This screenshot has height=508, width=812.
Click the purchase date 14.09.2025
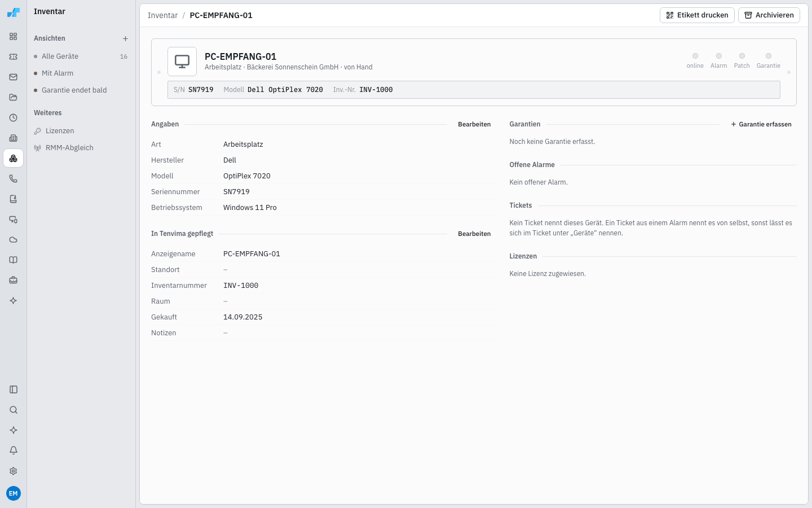pyautogui.click(x=243, y=317)
